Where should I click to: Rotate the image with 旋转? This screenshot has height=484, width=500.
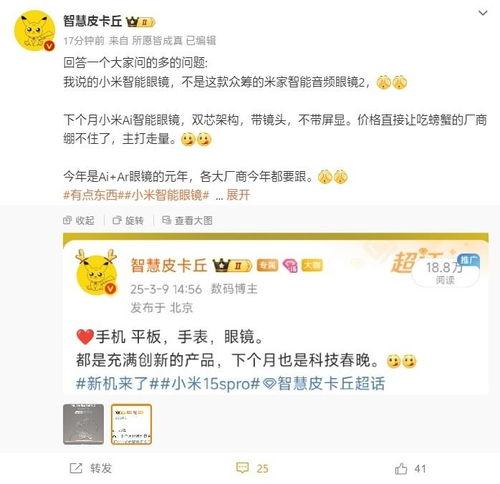click(x=128, y=220)
